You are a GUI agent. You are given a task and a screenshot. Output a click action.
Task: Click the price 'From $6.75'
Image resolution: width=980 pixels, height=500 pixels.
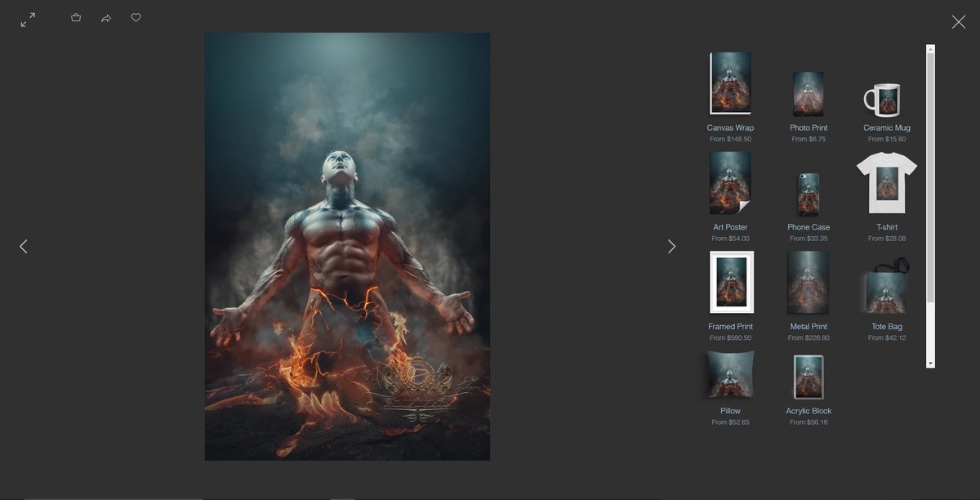pos(808,140)
